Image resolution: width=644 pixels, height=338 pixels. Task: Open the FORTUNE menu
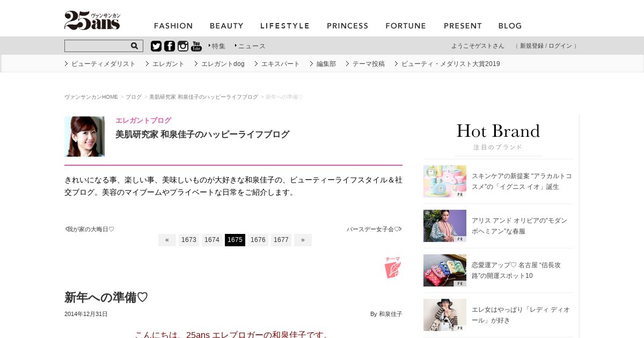tap(406, 26)
